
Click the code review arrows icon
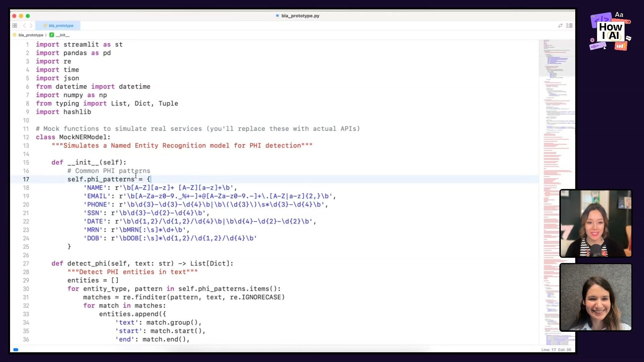(x=560, y=25)
